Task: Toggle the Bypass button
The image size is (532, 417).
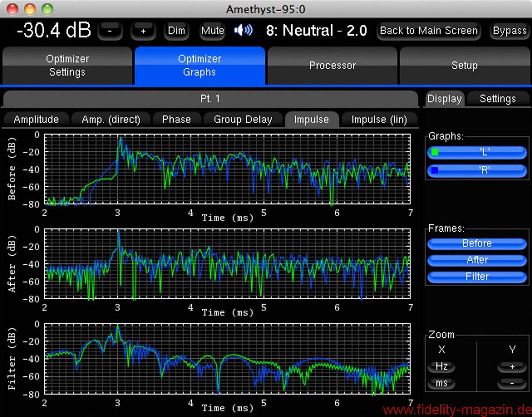Action: [509, 31]
